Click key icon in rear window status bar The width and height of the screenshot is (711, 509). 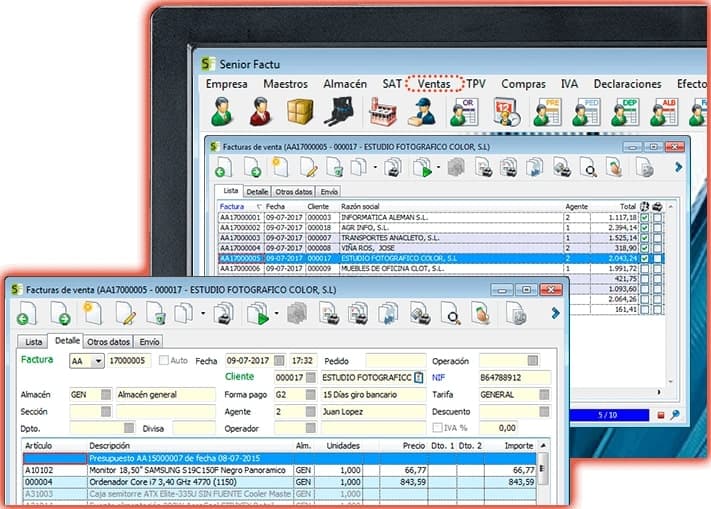675,415
